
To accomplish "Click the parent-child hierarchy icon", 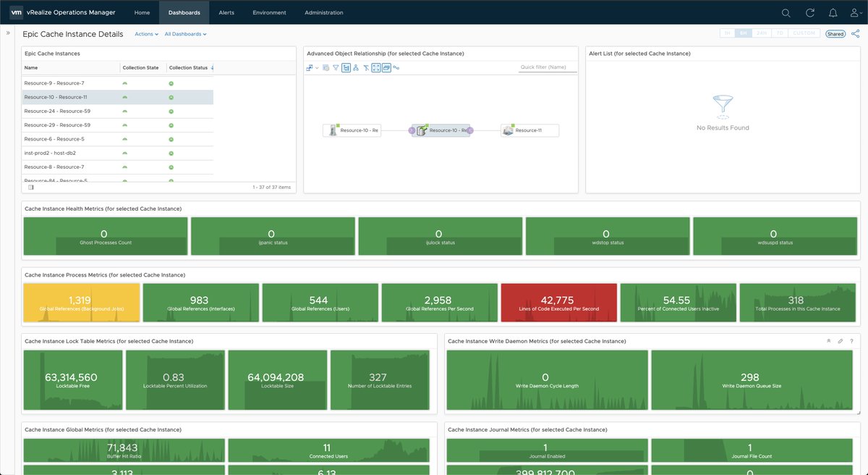I will pos(356,68).
